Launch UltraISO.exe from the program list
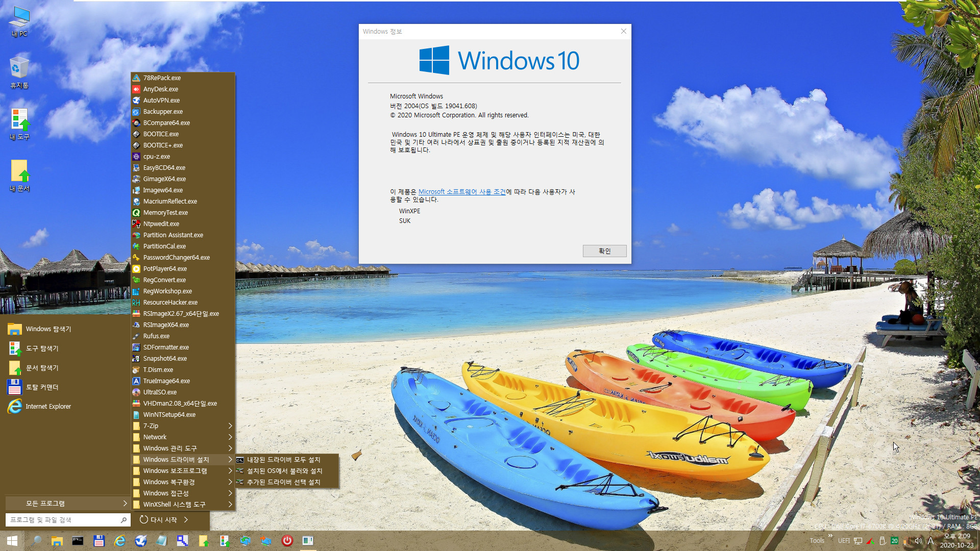Screen dimensions: 980x551 183,392
